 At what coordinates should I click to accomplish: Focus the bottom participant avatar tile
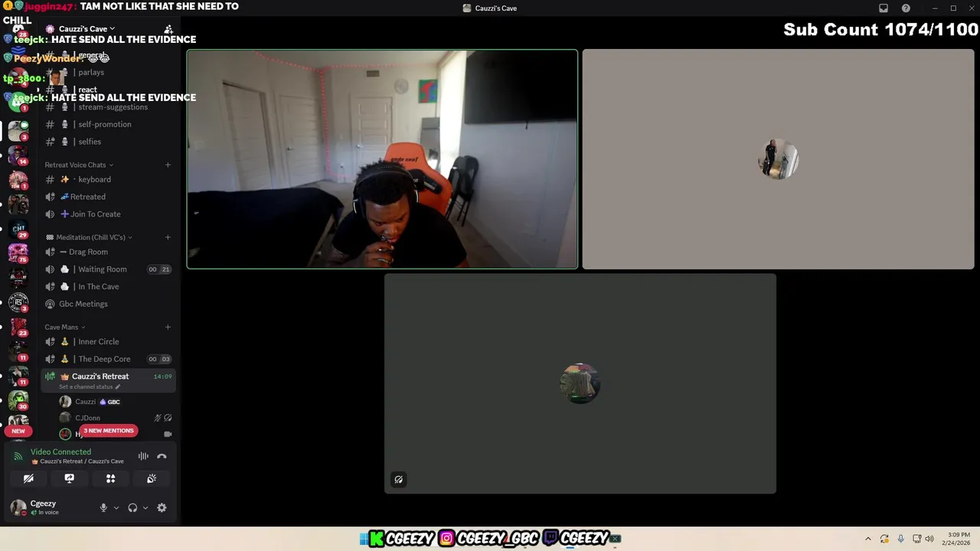click(x=580, y=383)
